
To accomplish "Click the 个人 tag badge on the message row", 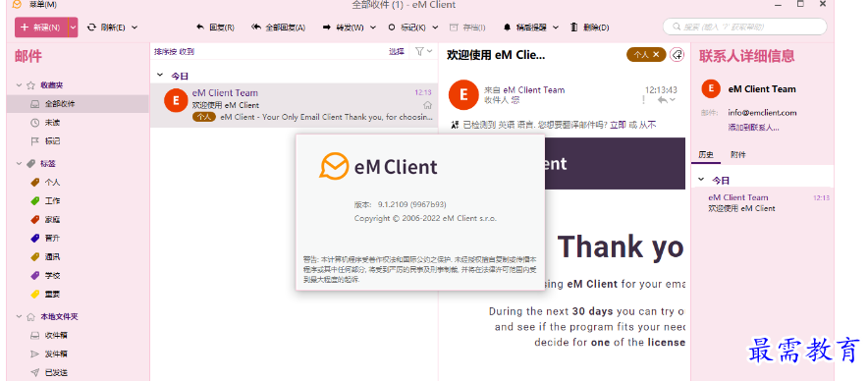I will coord(204,117).
